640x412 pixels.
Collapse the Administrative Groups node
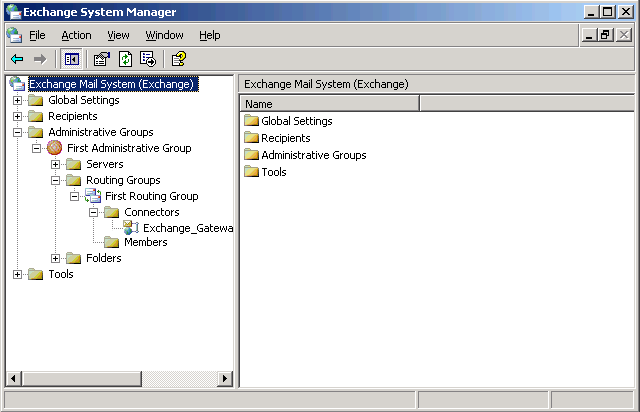pos(17,132)
